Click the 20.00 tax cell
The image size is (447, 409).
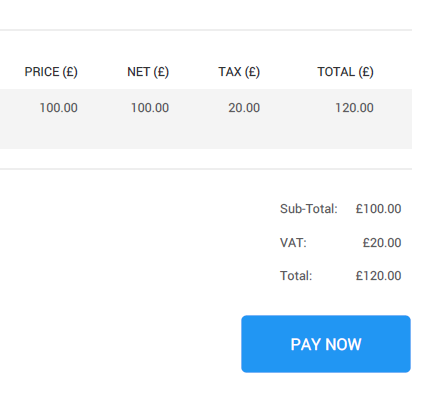[x=244, y=108]
